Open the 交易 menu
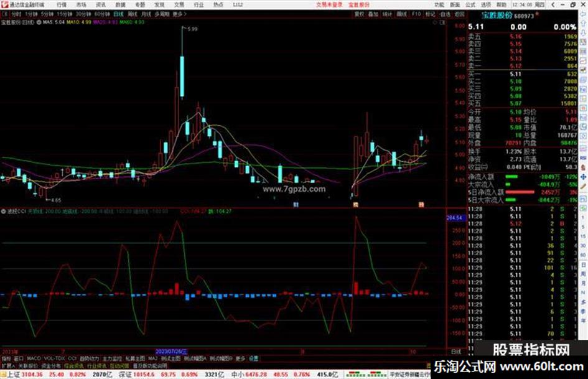This screenshot has width=588, height=379. pyautogui.click(x=179, y=4)
